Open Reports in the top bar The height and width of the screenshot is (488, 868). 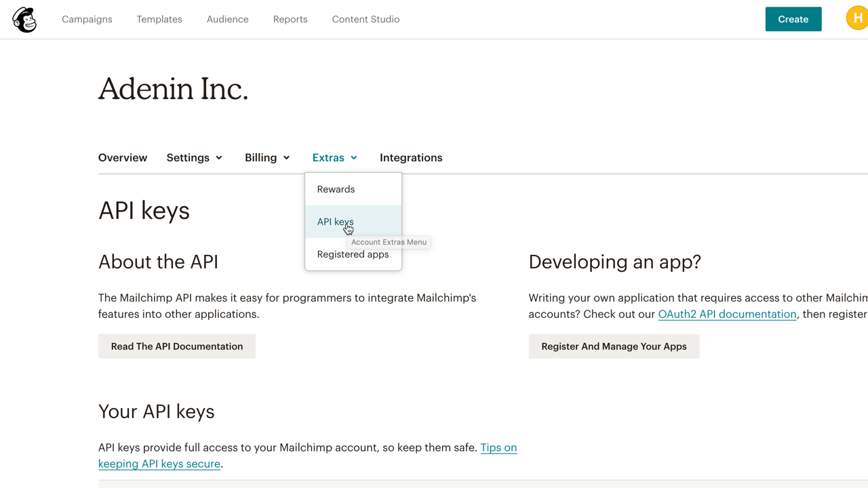pyautogui.click(x=290, y=19)
